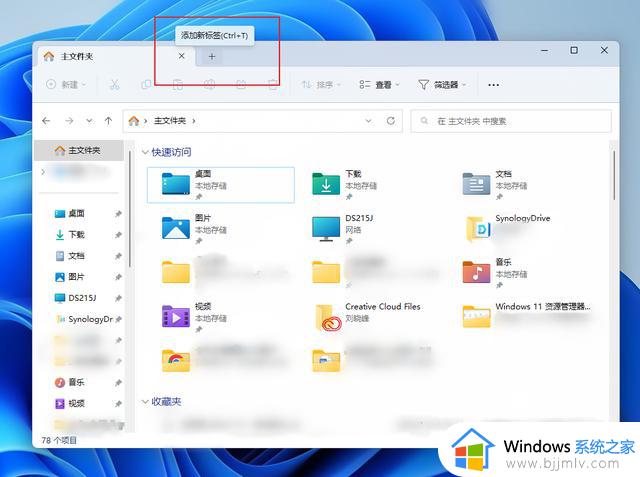Click the Copy toolbar icon

146,84
